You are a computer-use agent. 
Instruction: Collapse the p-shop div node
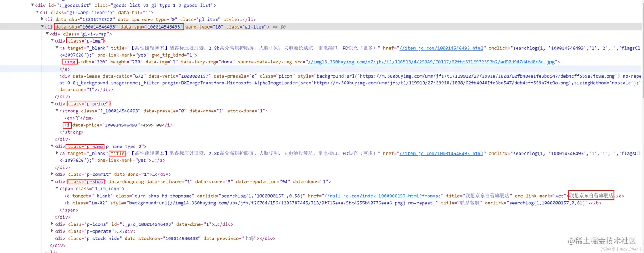click(52, 181)
